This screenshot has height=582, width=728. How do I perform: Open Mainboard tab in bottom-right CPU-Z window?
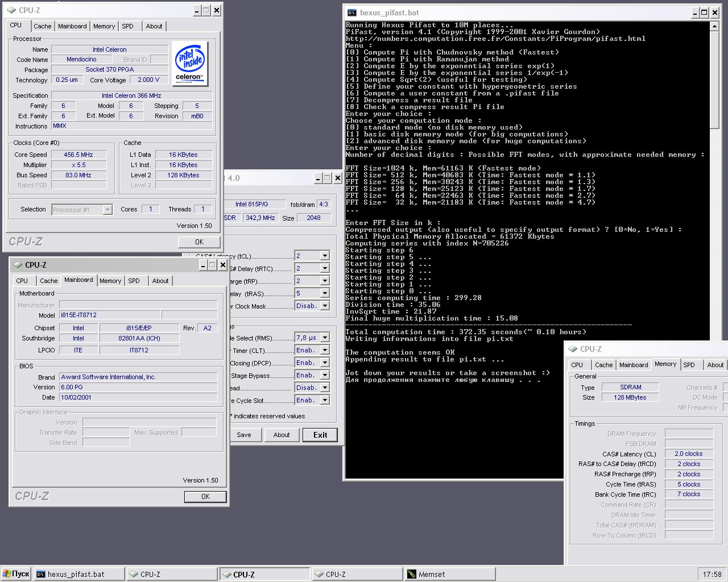point(634,365)
